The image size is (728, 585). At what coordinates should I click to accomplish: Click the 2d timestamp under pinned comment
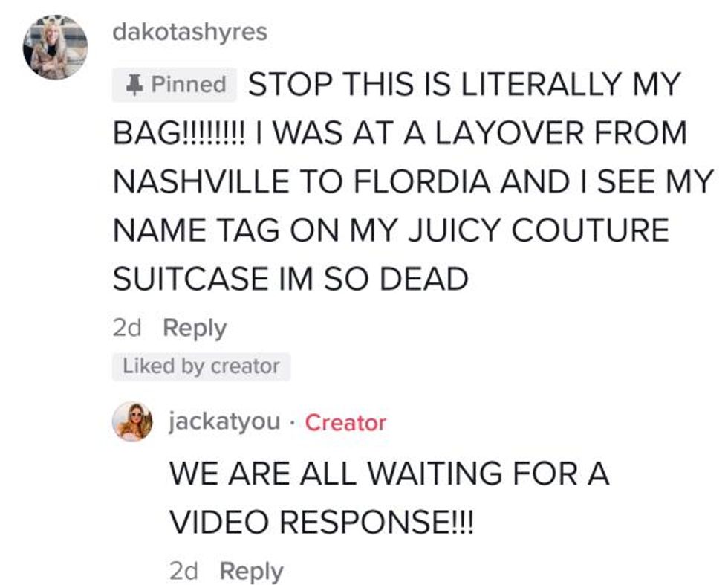[x=127, y=329]
